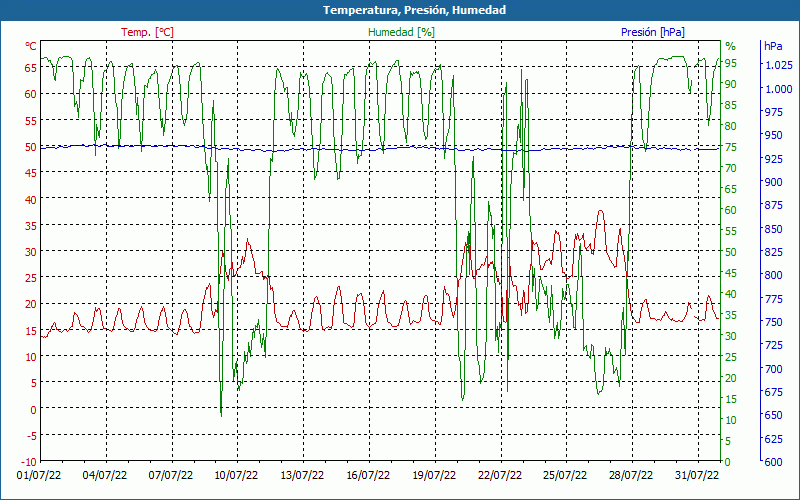Pick the 04/07/22 date label
This screenshot has width=800, height=500.
[x=105, y=476]
